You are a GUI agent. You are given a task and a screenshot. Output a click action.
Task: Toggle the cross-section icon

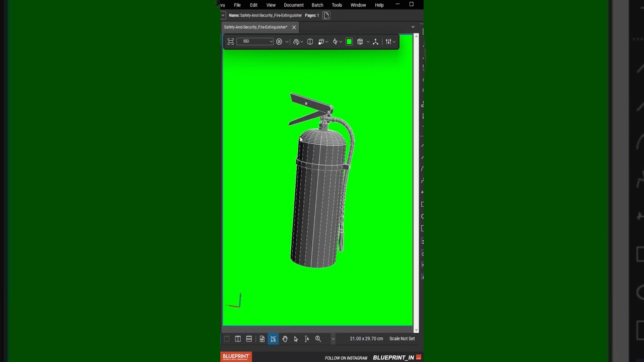pos(310,42)
